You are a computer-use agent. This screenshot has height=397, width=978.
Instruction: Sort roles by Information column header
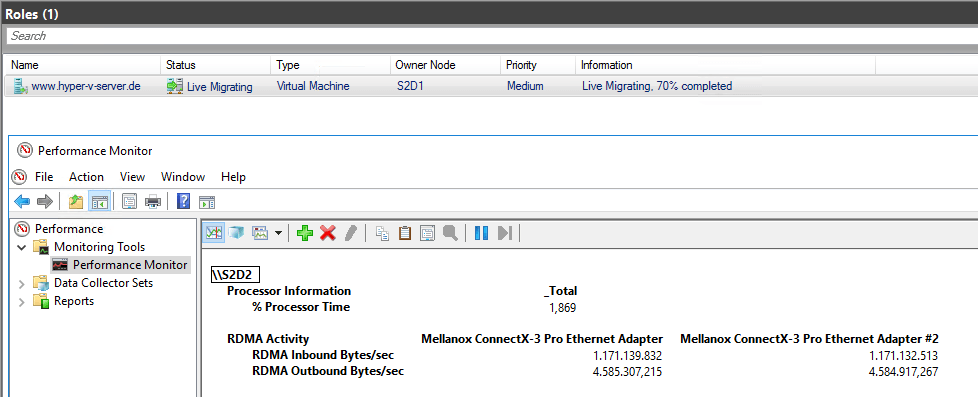point(725,65)
